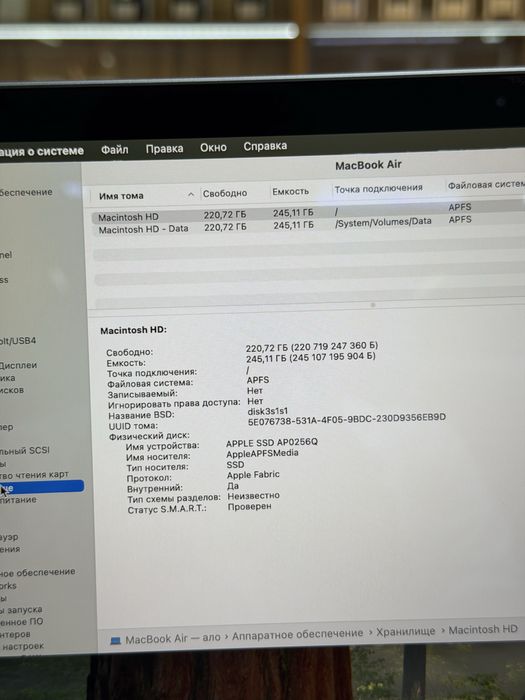Open the Справка menu
The height and width of the screenshot is (700, 525).
coord(265,146)
